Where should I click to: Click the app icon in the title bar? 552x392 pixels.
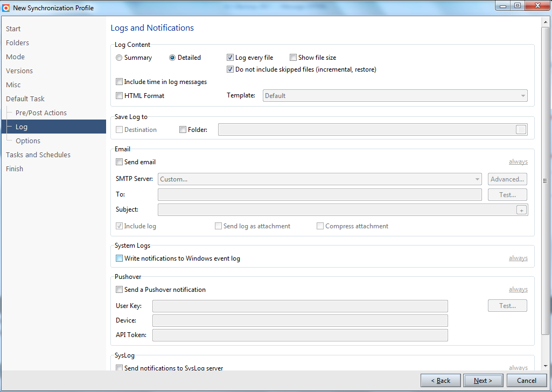tap(6, 8)
